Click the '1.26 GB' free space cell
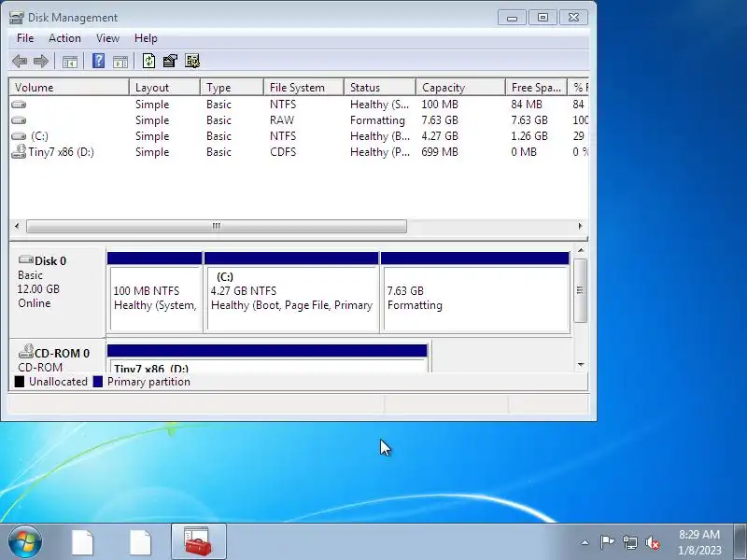The height and width of the screenshot is (560, 747). (x=529, y=136)
